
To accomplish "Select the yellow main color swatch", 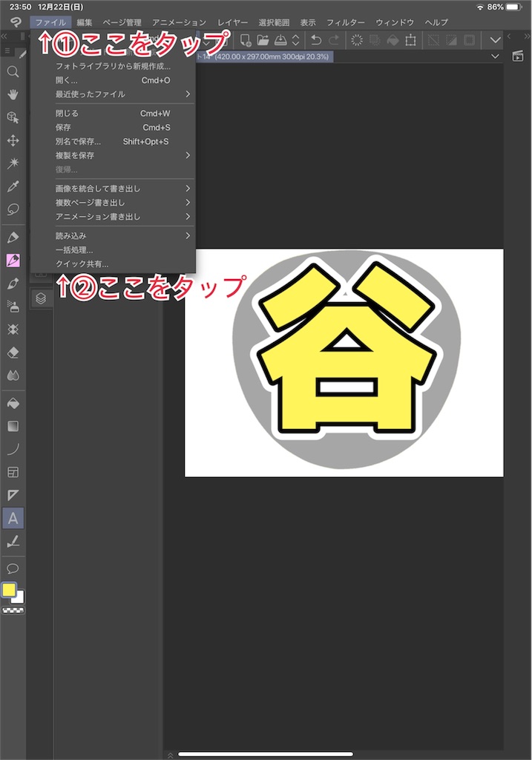I will click(9, 590).
